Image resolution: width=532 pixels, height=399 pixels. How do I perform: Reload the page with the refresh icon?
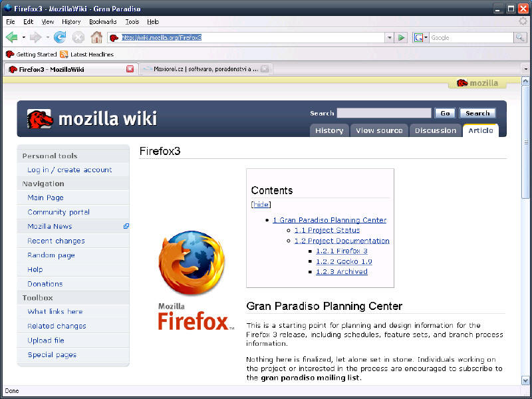[x=60, y=37]
